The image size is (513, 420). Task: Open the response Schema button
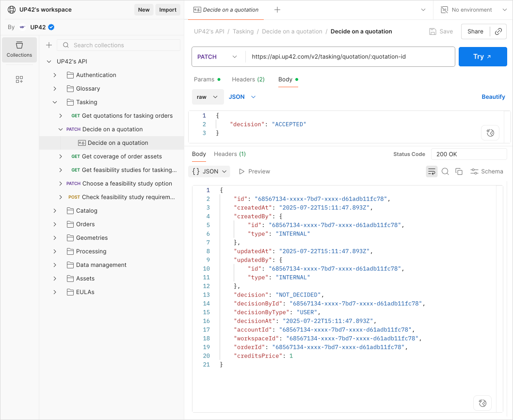tap(486, 171)
